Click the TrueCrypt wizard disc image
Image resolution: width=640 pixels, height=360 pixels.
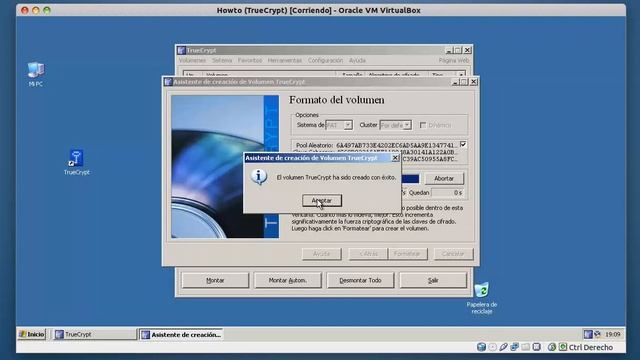point(225,167)
